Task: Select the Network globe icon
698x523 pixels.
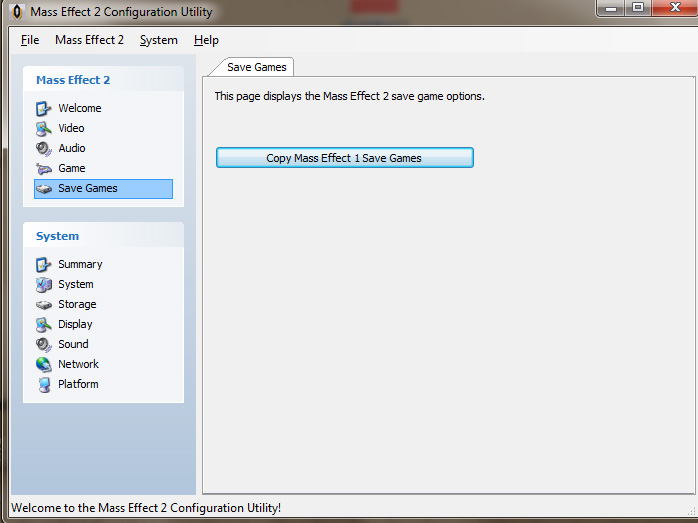Action: pos(43,364)
